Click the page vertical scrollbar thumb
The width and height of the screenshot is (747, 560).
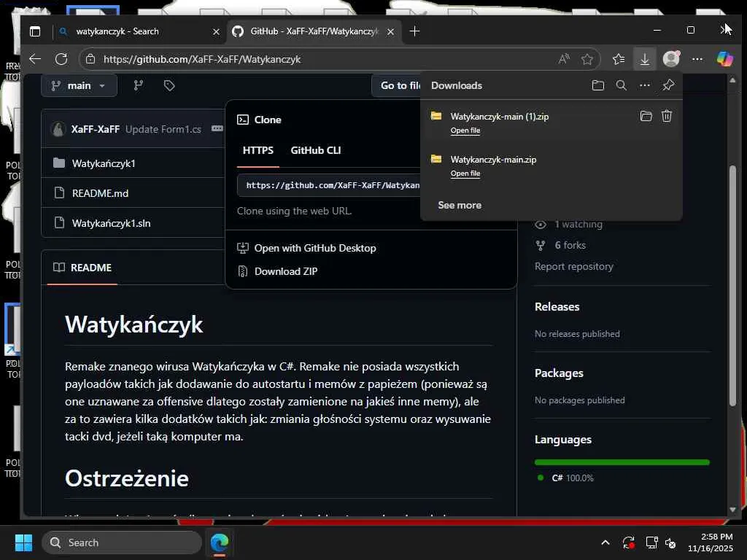(x=732, y=285)
